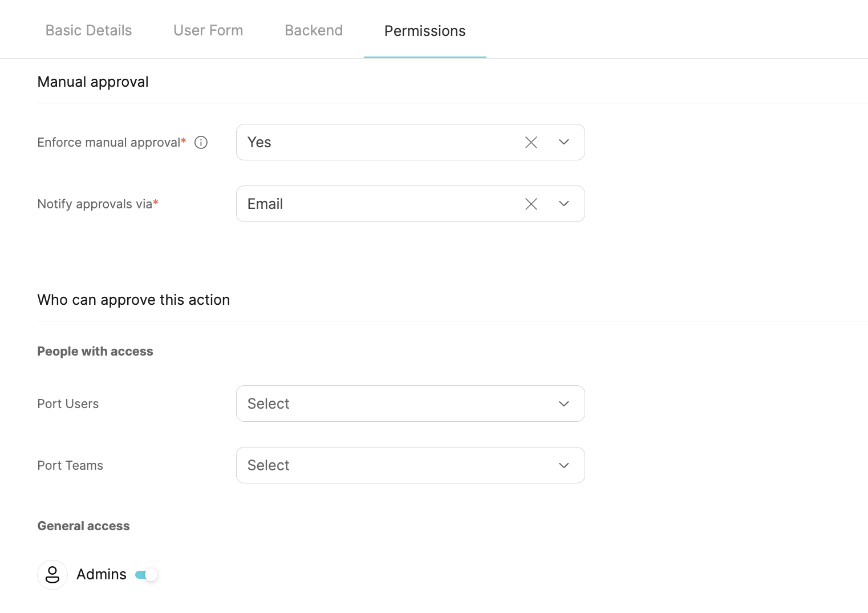
Task: Switch to the Basic Details tab
Action: tap(88, 31)
